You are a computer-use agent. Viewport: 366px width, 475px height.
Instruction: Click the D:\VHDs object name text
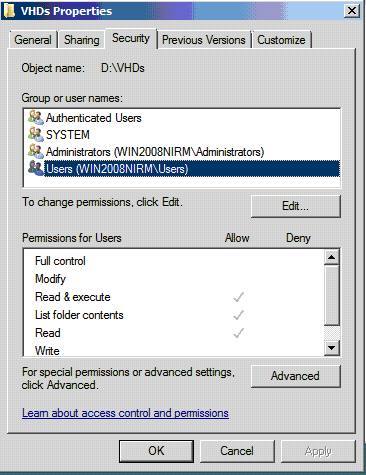point(123,68)
